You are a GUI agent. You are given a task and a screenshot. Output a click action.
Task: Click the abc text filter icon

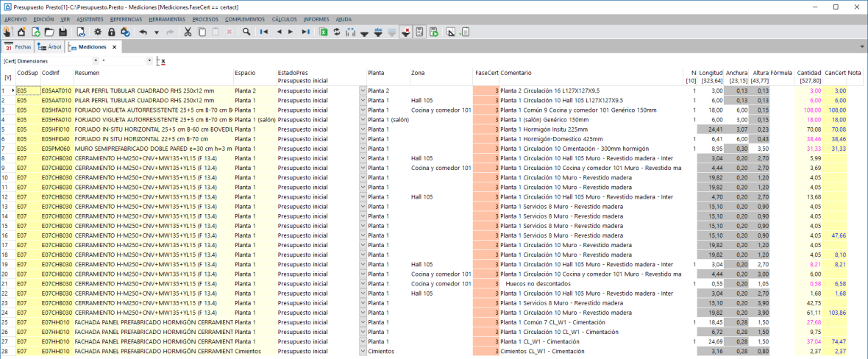[379, 32]
